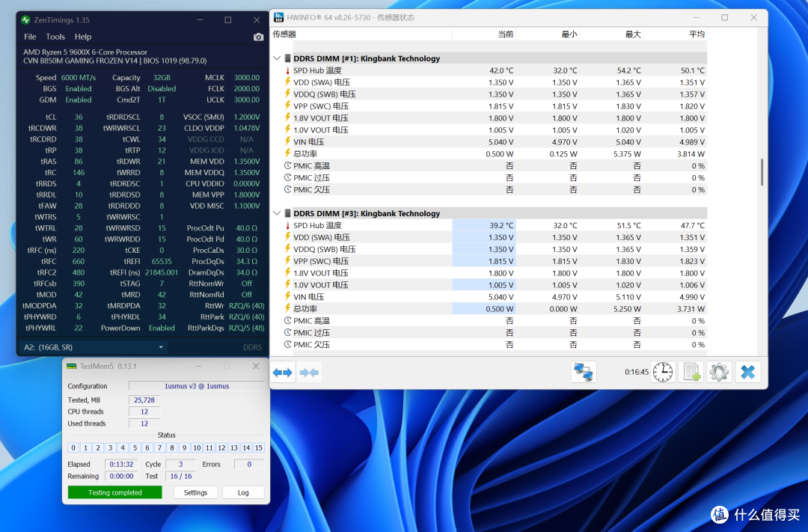Click the tCL value 36 in ZenTimings
The width and height of the screenshot is (808, 532).
pos(79,117)
